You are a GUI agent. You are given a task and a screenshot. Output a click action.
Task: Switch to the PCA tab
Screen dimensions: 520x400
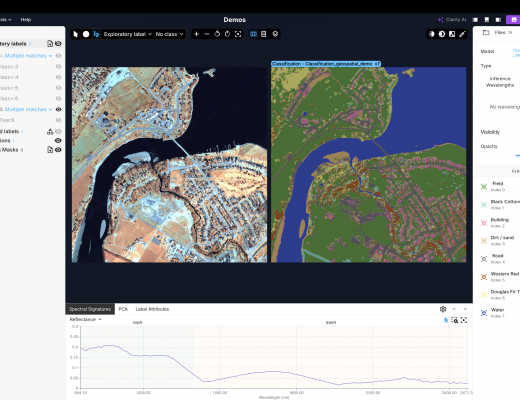(x=123, y=309)
